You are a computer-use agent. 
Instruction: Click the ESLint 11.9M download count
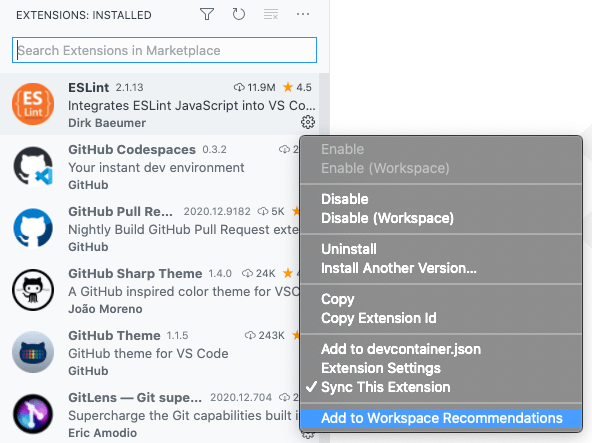[x=261, y=88]
